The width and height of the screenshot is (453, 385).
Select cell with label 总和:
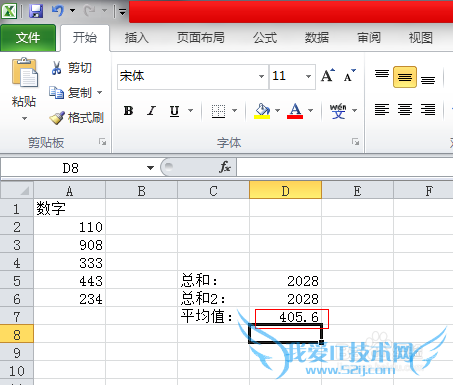(213, 281)
